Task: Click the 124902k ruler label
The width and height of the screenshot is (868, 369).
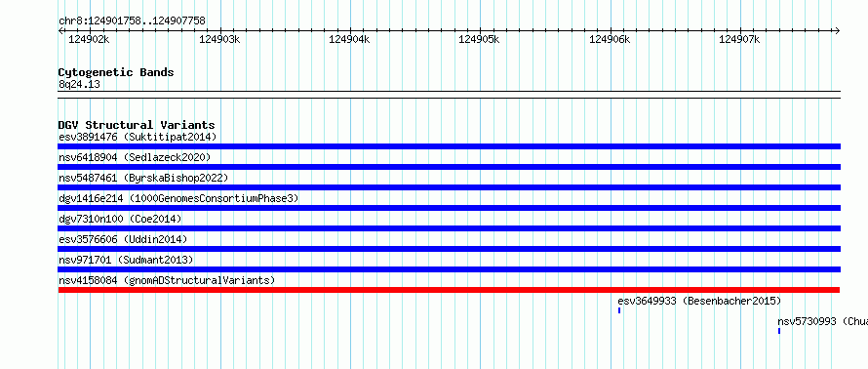Action: click(89, 39)
